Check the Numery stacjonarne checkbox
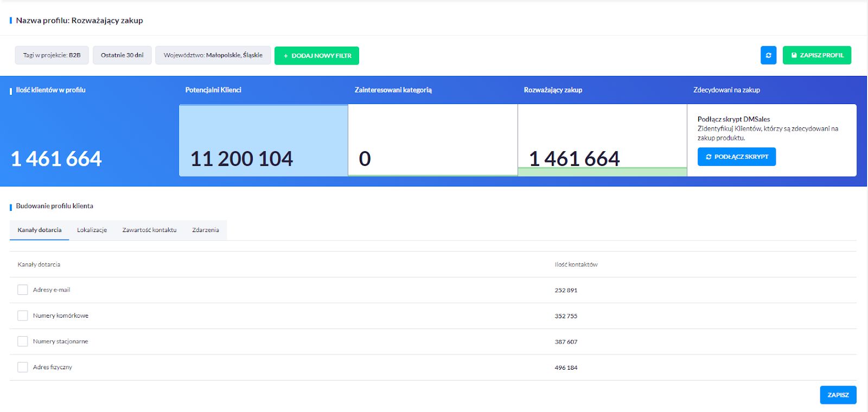Screen dimensions: 868x412 [x=23, y=342]
